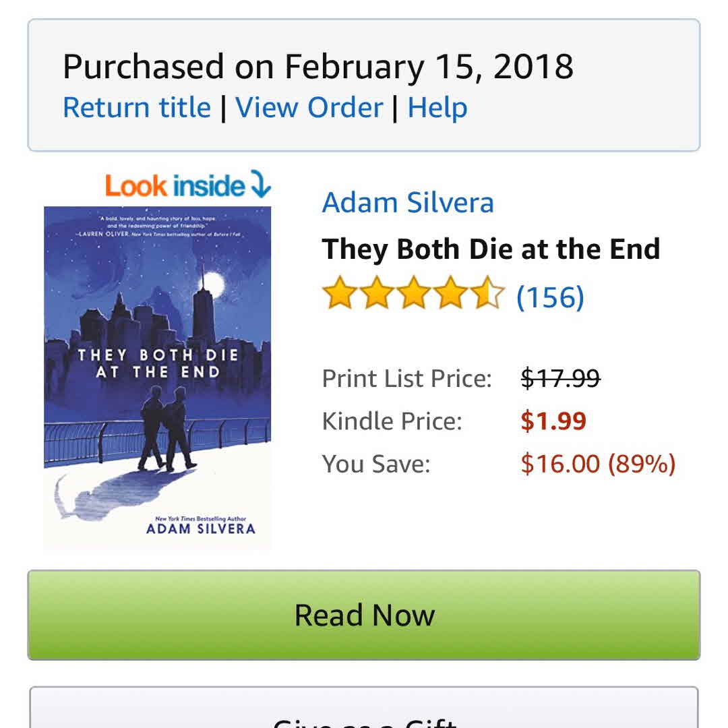Image resolution: width=728 pixels, height=728 pixels.
Task: Click the moon on the book cover
Action: [x=213, y=284]
